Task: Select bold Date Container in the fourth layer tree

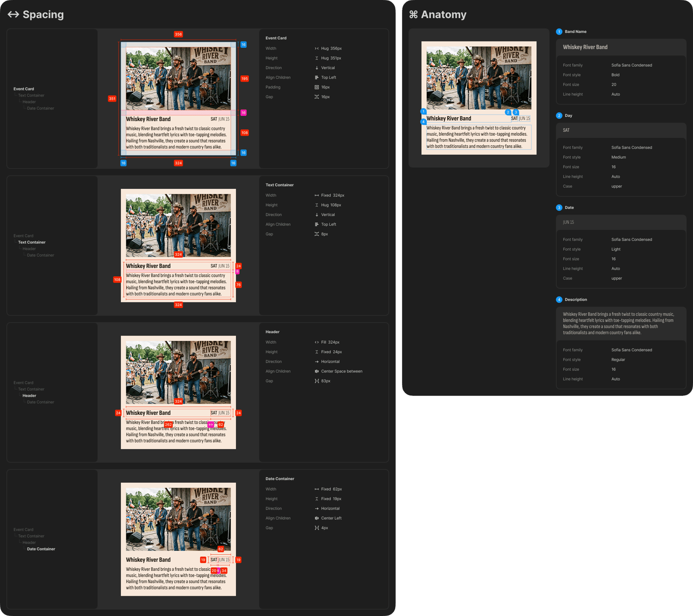Action: point(41,549)
